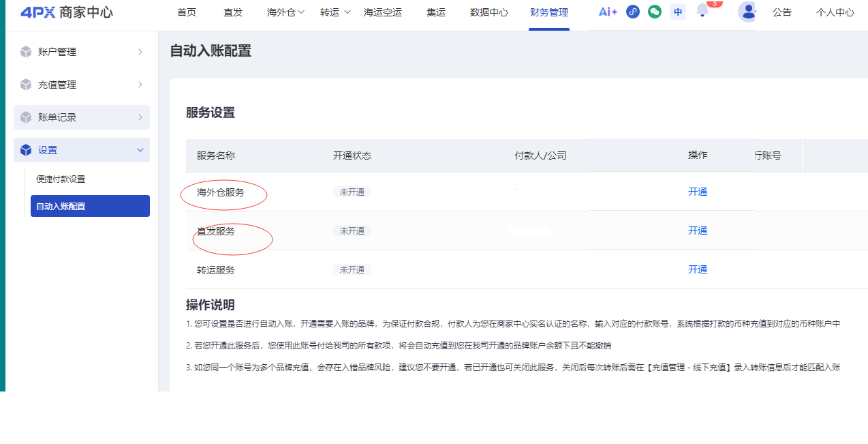Click the cube icon beside 充值管理
Viewport: 868px width, 444px height.
(26, 85)
